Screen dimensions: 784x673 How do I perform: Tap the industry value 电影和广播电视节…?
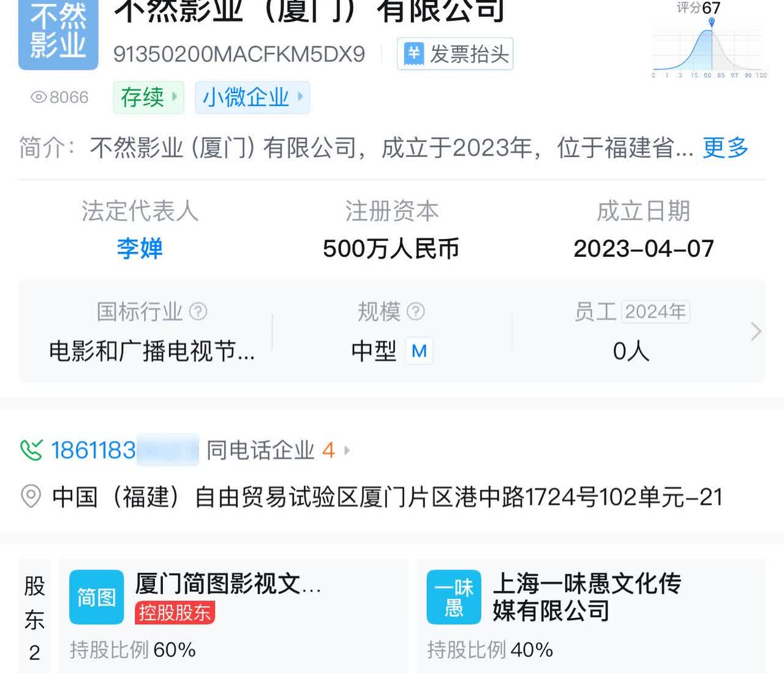[x=152, y=351]
